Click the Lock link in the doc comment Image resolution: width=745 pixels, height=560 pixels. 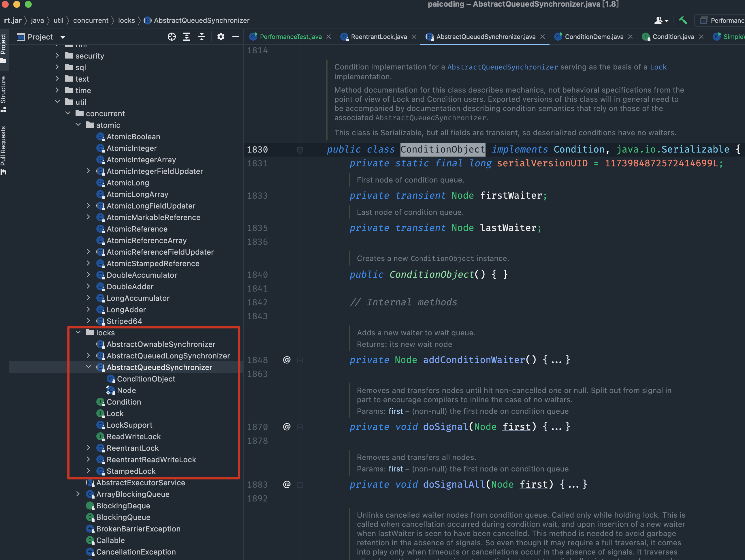(x=658, y=67)
